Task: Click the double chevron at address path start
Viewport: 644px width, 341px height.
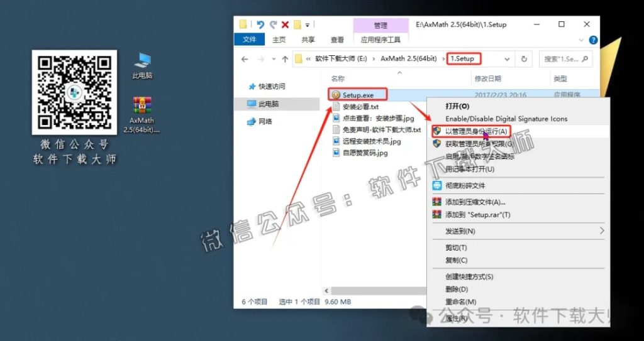Action: click(309, 59)
